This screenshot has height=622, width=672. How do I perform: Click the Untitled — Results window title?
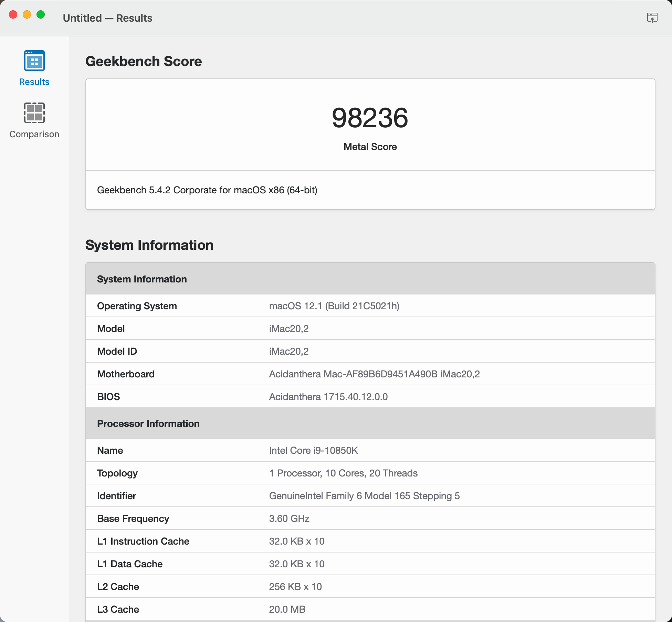pyautogui.click(x=107, y=18)
